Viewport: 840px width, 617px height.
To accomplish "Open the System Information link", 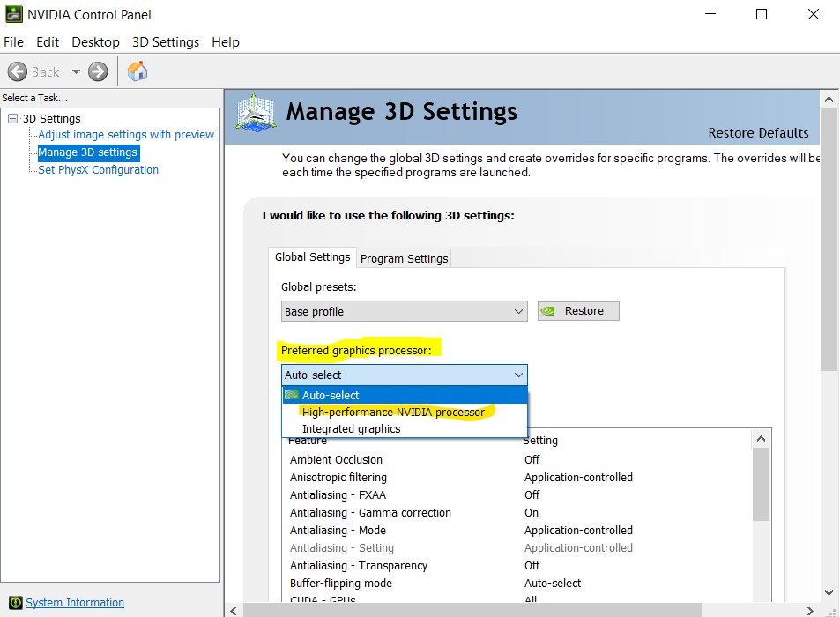I will pyautogui.click(x=75, y=603).
